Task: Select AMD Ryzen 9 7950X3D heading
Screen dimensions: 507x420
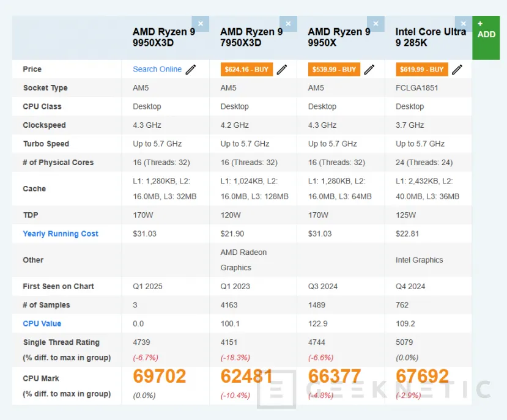Action: click(x=251, y=37)
